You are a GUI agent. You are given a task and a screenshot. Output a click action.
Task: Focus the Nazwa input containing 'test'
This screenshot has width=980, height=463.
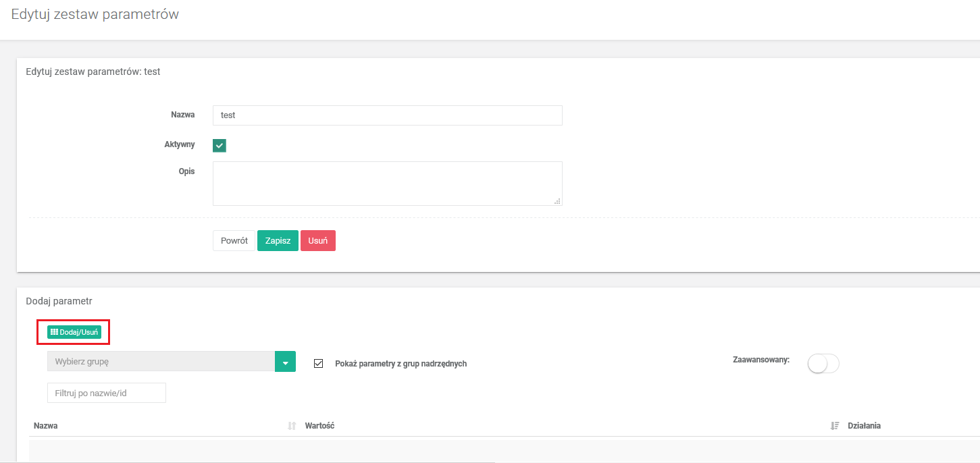pos(387,115)
